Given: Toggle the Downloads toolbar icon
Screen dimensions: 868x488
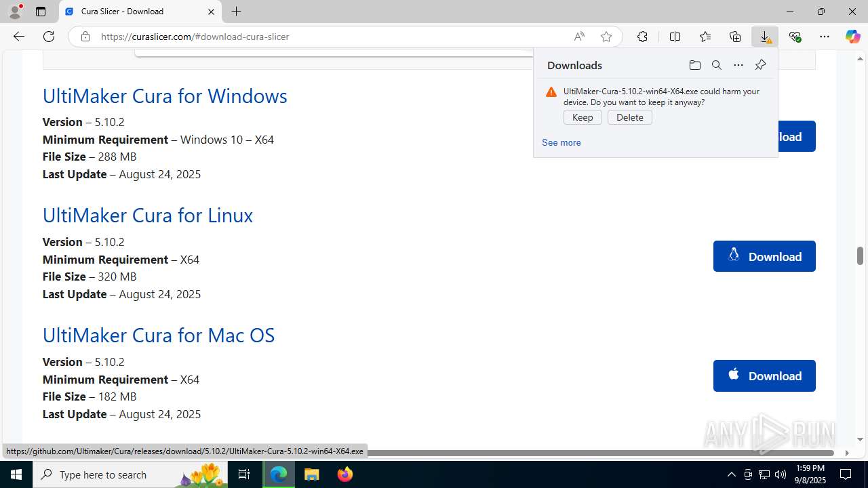Looking at the screenshot, I should click(x=765, y=37).
